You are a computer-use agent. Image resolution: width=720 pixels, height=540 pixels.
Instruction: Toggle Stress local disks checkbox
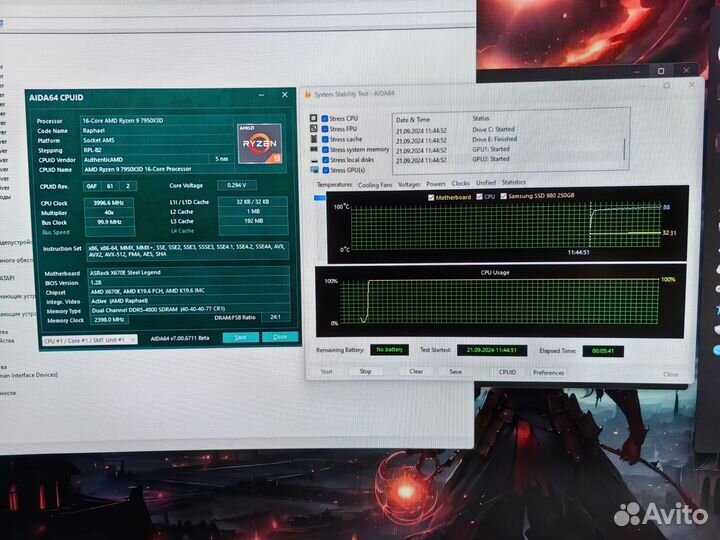click(326, 160)
